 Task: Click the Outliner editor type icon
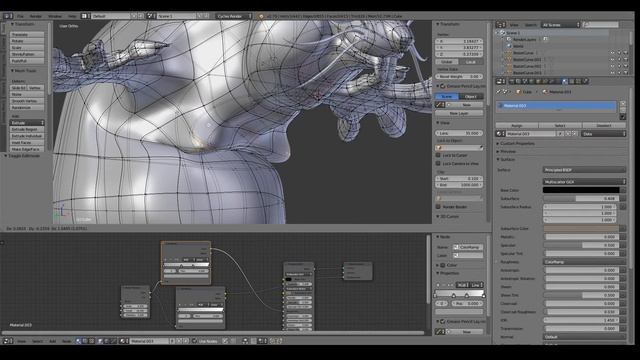500,25
